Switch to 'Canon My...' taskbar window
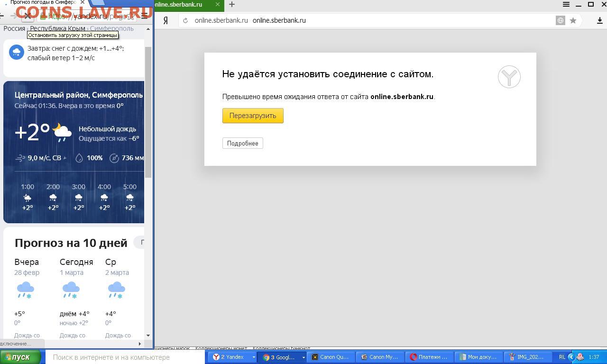 click(x=380, y=357)
